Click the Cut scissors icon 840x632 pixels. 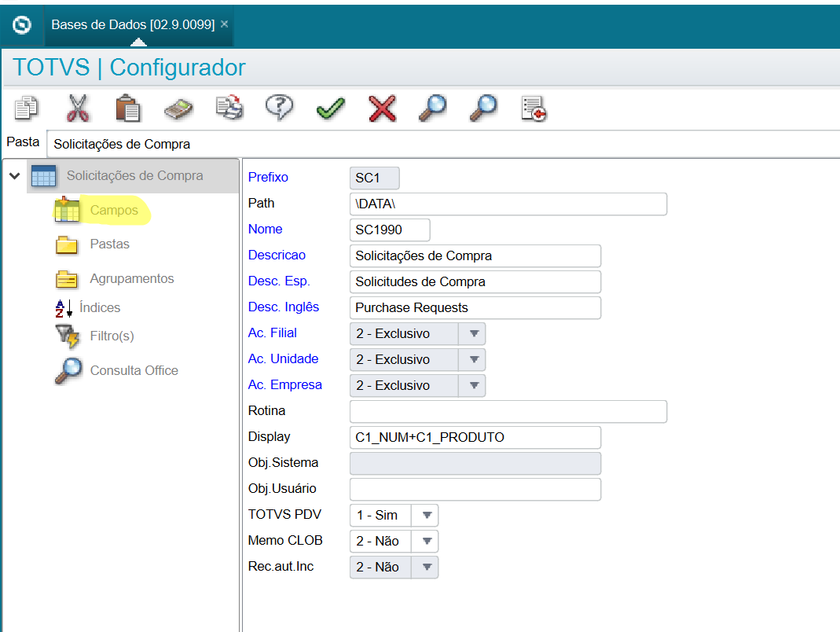pos(78,108)
